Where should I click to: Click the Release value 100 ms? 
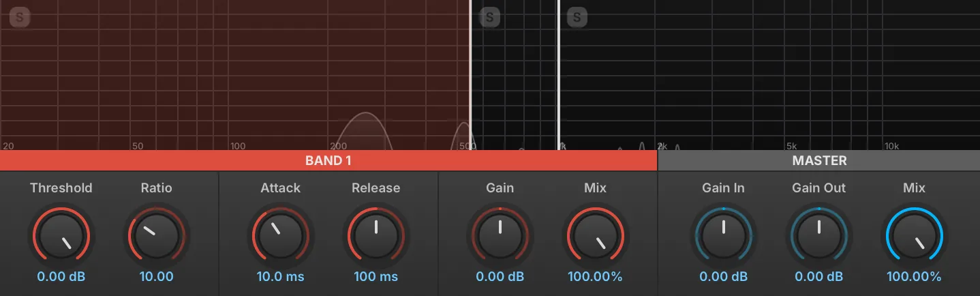[376, 277]
